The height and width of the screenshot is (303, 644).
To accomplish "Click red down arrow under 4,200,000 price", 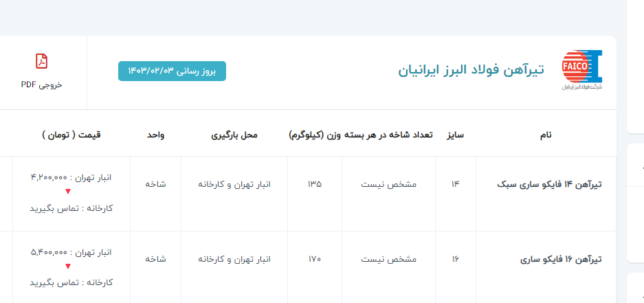I will [67, 192].
